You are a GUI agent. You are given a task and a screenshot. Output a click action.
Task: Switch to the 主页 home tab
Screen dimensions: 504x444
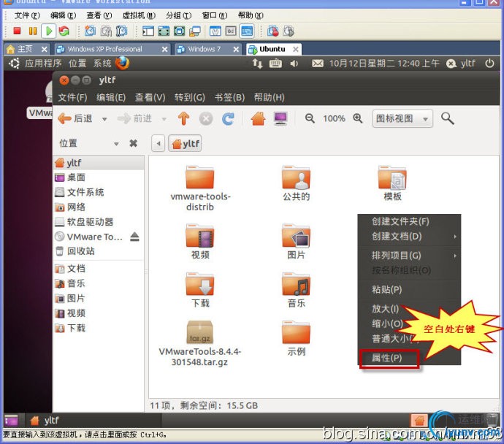click(x=27, y=49)
